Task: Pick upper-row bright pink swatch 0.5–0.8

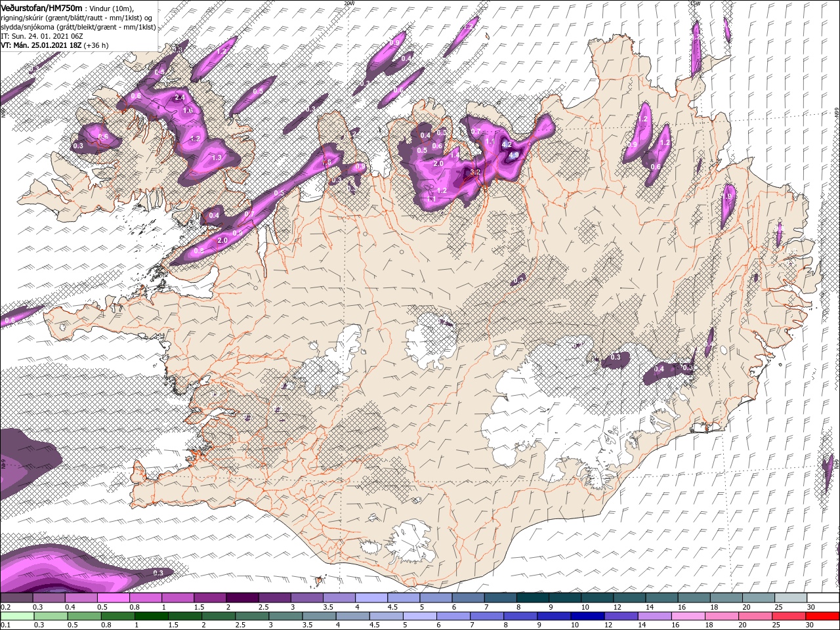Action: click(113, 597)
